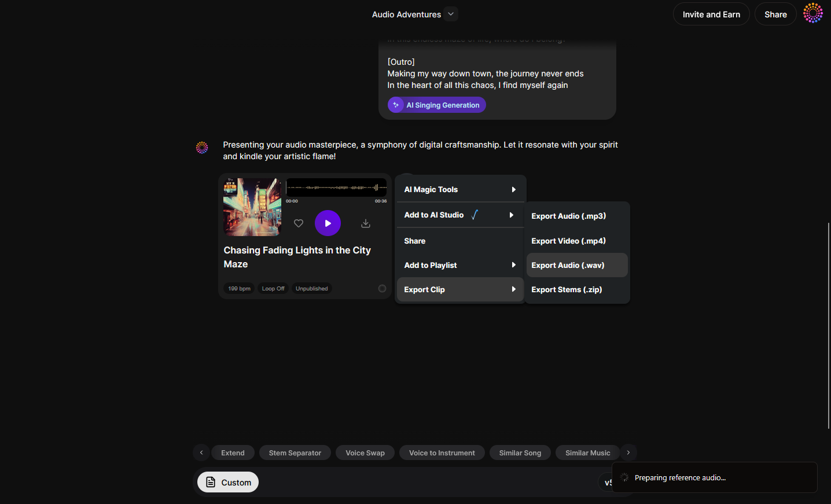This screenshot has width=831, height=504.
Task: Select Export Audio (.mp3)
Action: [x=577, y=216]
